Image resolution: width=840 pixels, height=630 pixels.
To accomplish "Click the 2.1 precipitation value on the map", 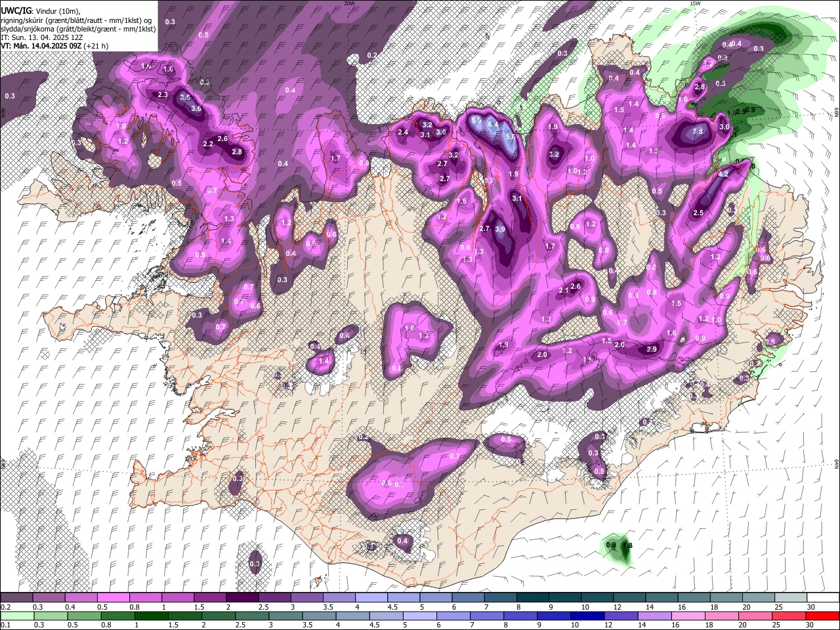I will click(563, 291).
